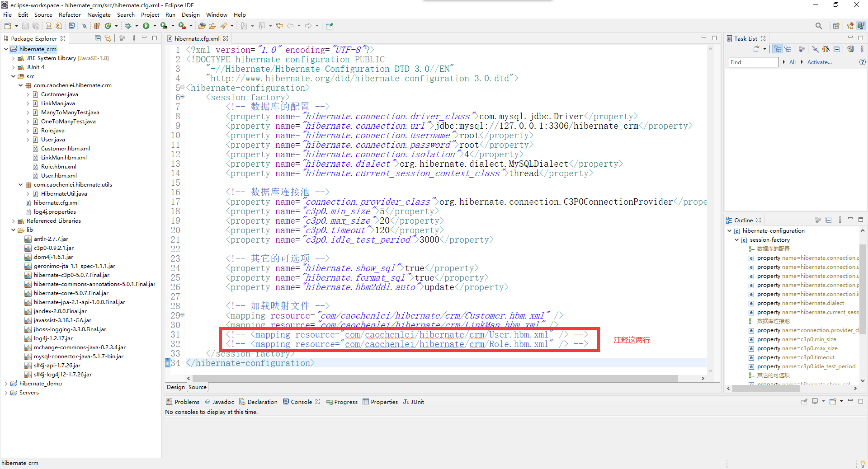Image resolution: width=868 pixels, height=469 pixels.
Task: Start a Debug session via the bug icon
Action: [129, 26]
